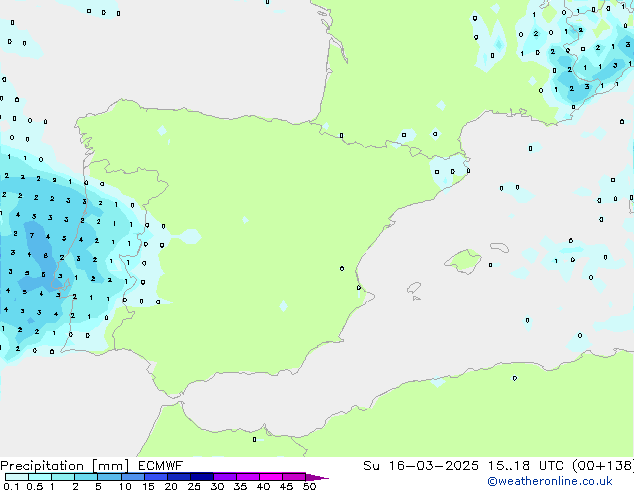Click the '40' legend scale label
Viewport: 634px width, 490px height.
coord(263,486)
